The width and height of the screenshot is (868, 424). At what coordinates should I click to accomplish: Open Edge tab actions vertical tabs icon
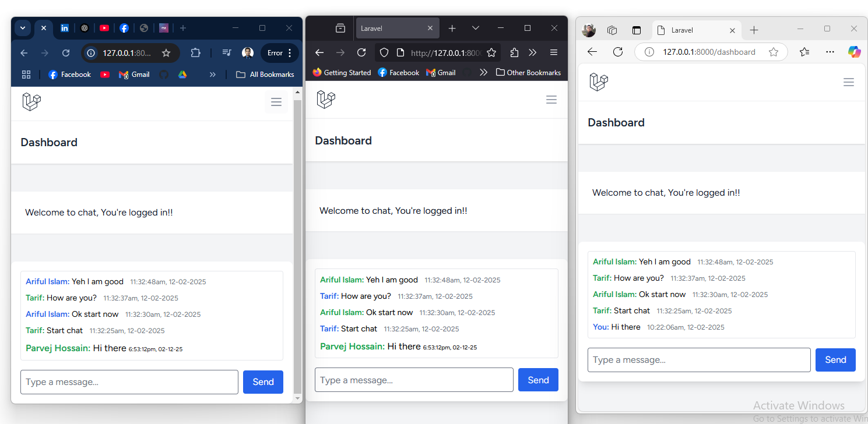(x=636, y=30)
